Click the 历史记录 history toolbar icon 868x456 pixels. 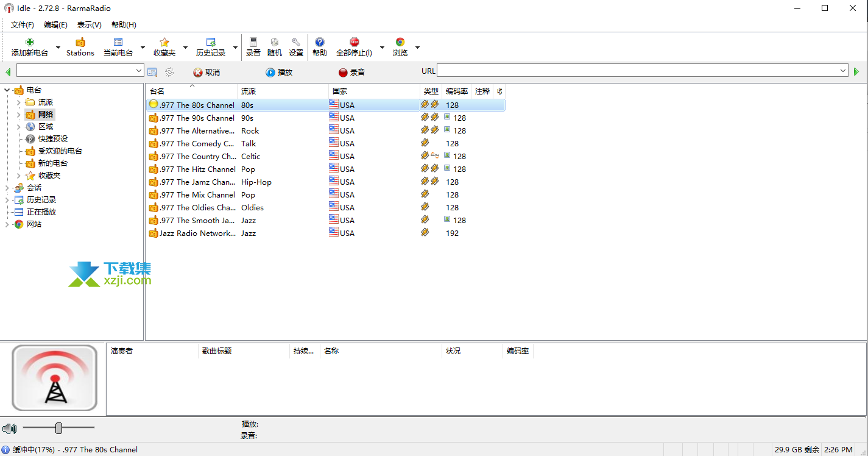click(x=211, y=42)
